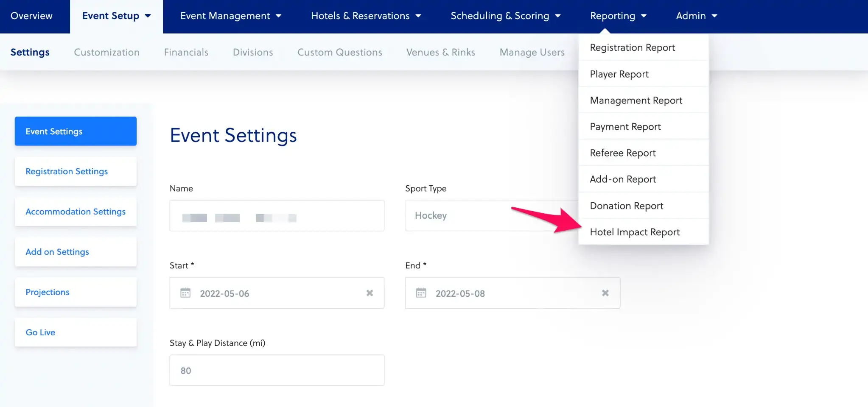Switch to the Financials sub-tab
The width and height of the screenshot is (868, 407).
(186, 52)
